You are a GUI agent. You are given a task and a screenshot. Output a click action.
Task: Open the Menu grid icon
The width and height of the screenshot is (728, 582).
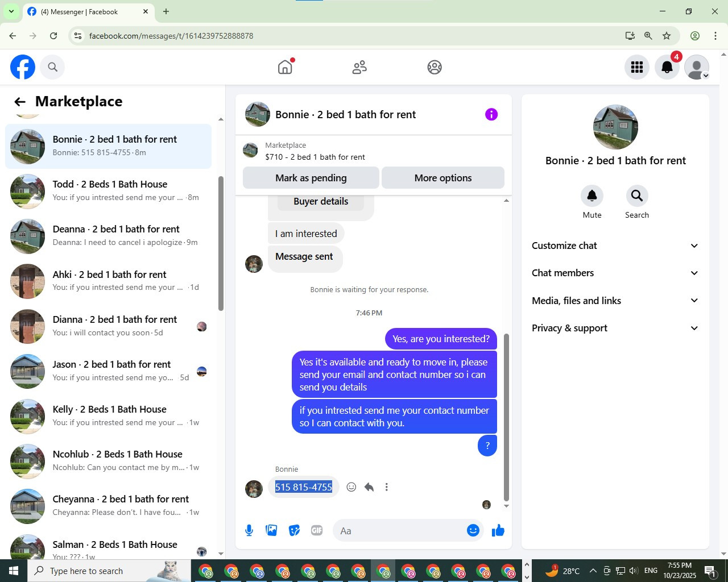click(637, 67)
